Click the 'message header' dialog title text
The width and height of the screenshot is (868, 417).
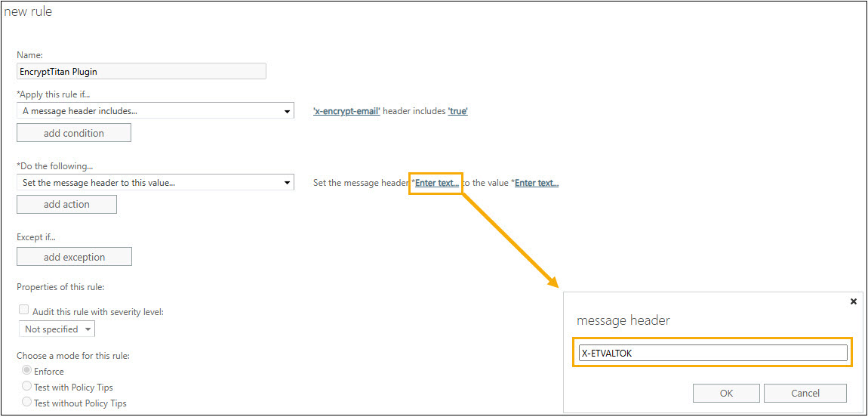[x=623, y=320]
